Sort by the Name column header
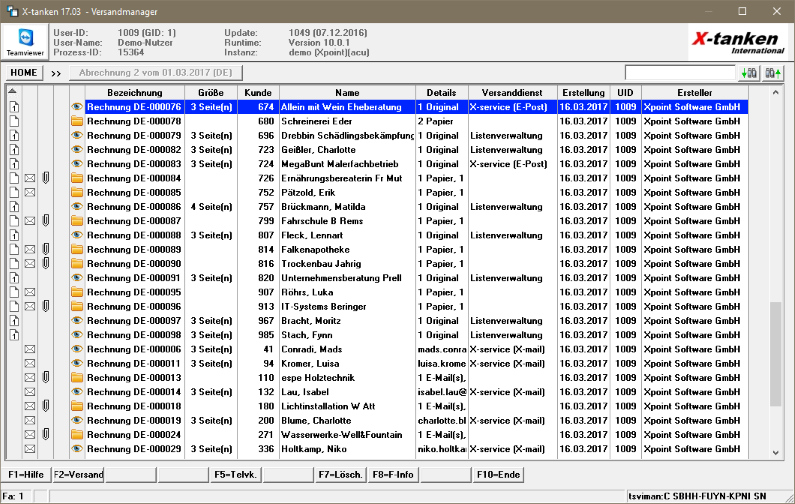This screenshot has width=795, height=504. pos(347,93)
